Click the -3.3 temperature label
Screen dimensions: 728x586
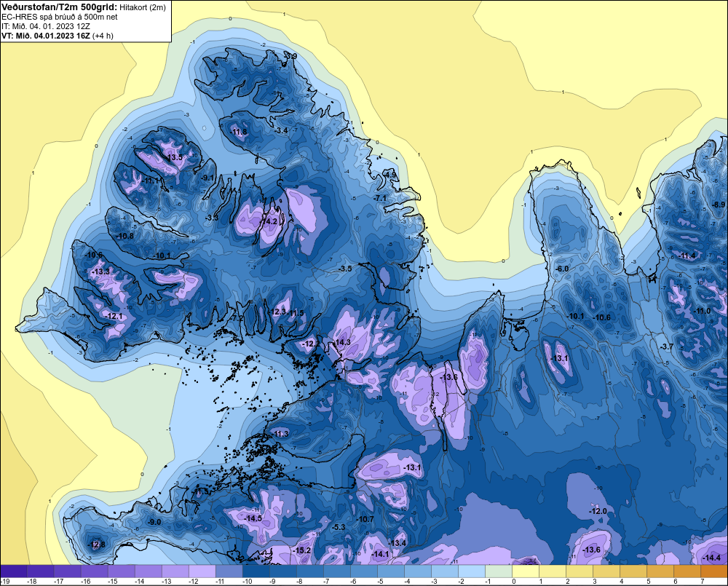click(212, 218)
